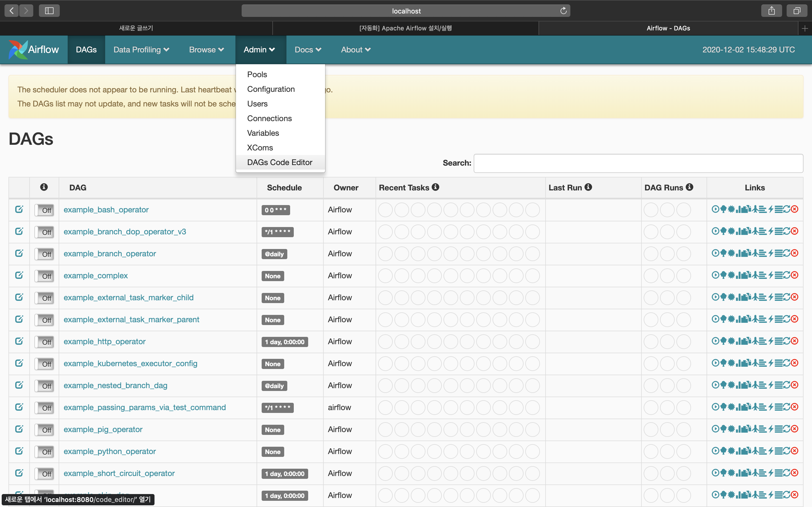Image resolution: width=812 pixels, height=507 pixels.
Task: Open Graph View icon for example_complex
Action: [x=731, y=275]
